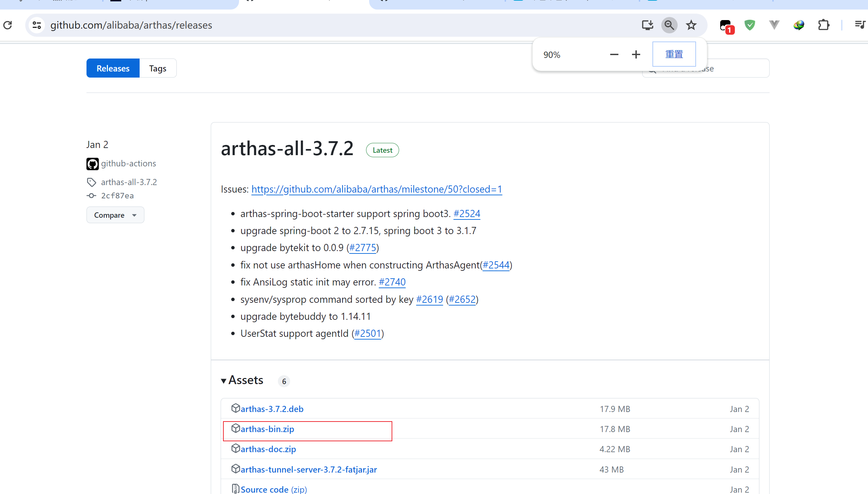
Task: Open the extension with red badge 1
Action: [726, 26]
